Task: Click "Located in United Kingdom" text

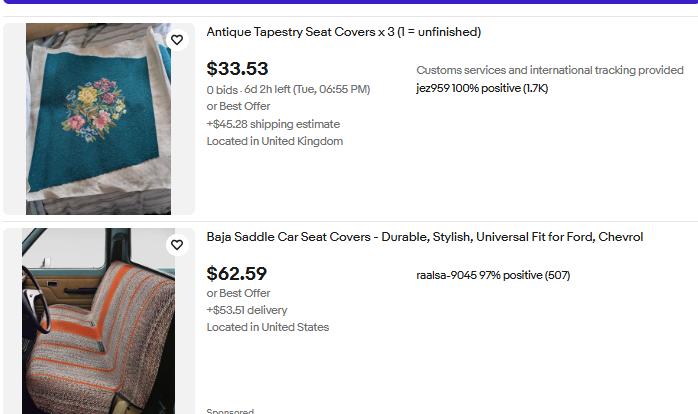Action: click(275, 141)
